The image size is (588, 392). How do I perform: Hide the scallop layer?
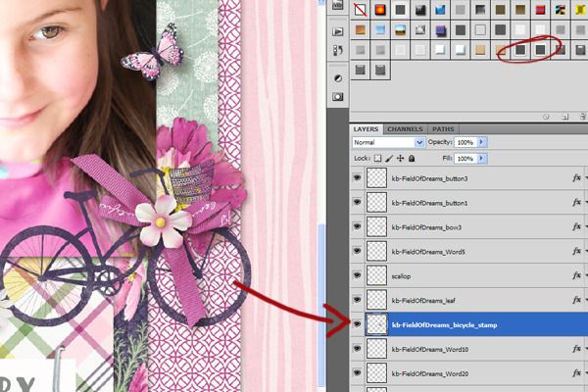[x=357, y=275]
